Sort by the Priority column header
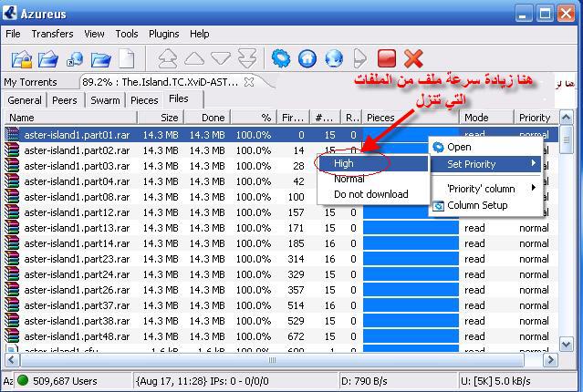The height and width of the screenshot is (392, 583). pyautogui.click(x=536, y=118)
